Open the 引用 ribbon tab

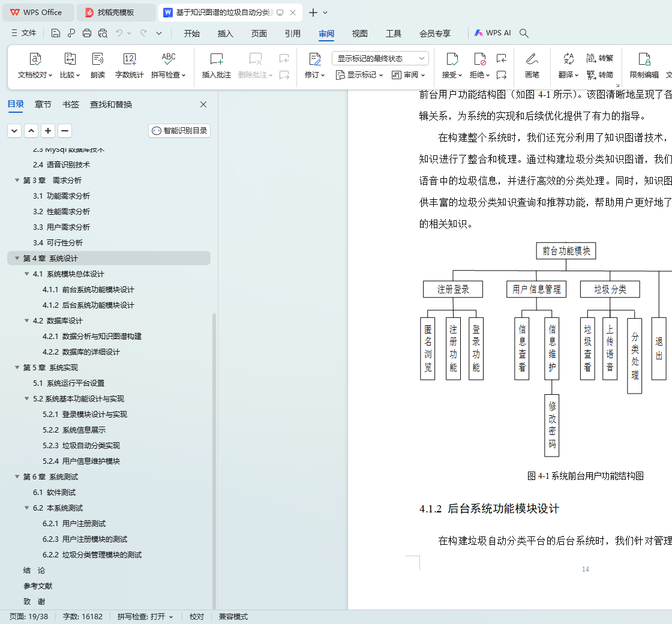[x=292, y=34]
